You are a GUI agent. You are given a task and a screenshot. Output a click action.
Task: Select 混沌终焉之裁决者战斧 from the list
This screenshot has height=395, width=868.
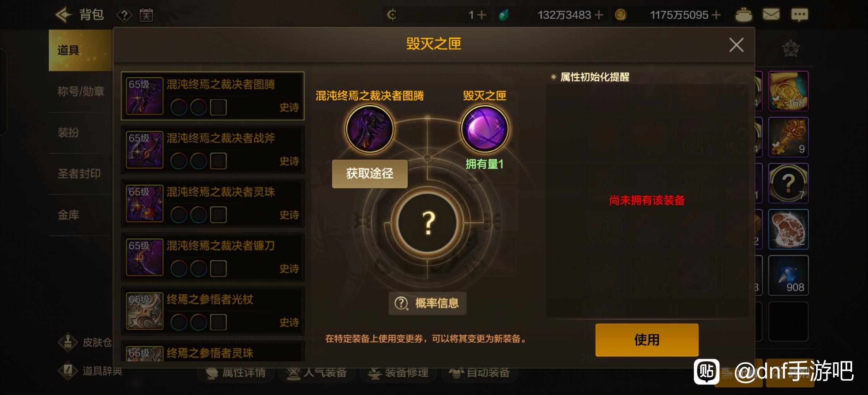(213, 149)
